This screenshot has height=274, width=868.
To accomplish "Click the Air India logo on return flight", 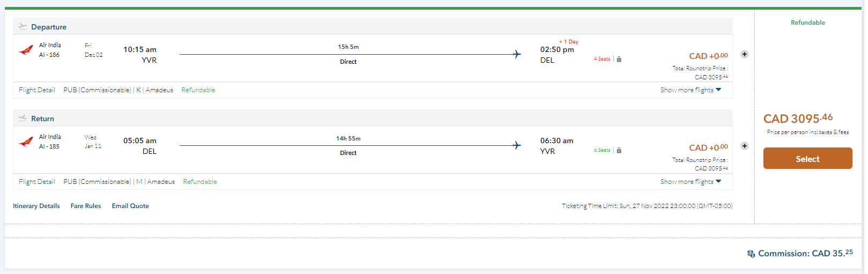I will pyautogui.click(x=26, y=142).
